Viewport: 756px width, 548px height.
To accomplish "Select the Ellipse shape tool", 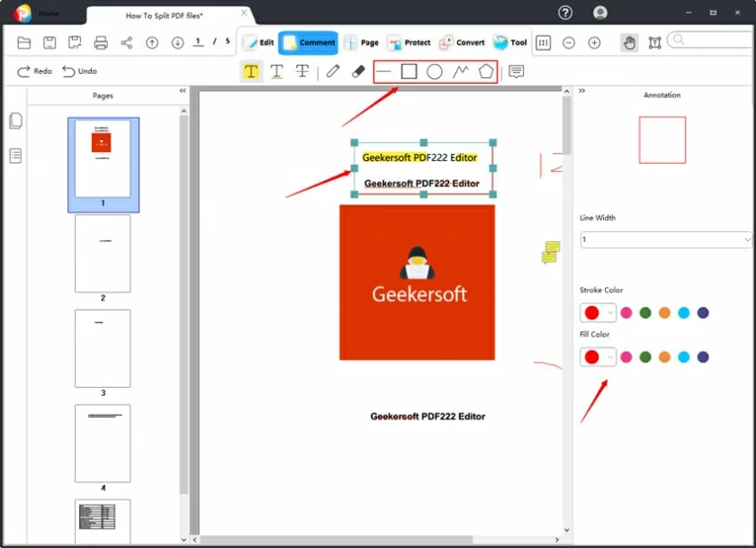I will pos(434,71).
